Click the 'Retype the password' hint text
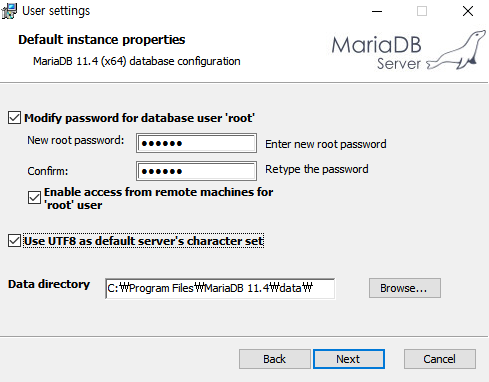The image size is (489, 382). click(317, 169)
